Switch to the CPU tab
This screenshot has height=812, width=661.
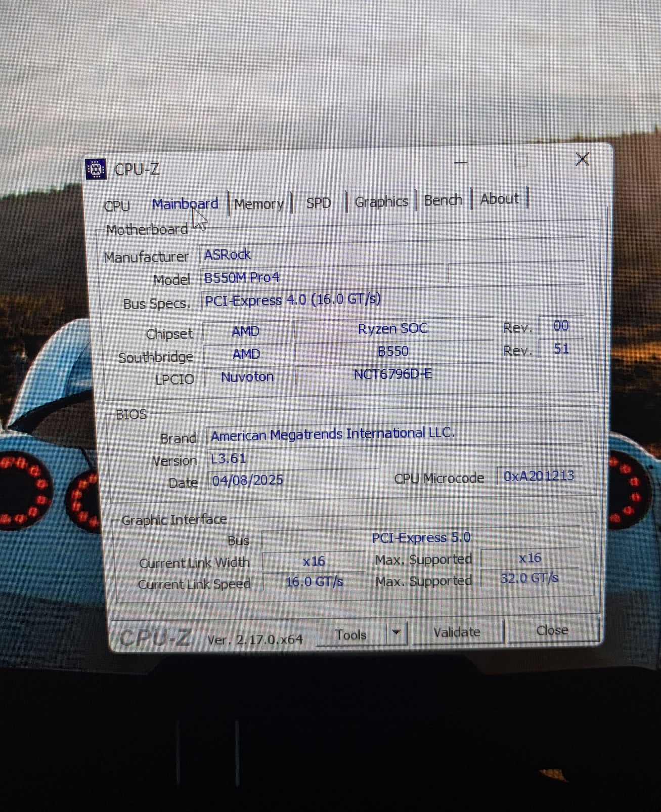(117, 206)
